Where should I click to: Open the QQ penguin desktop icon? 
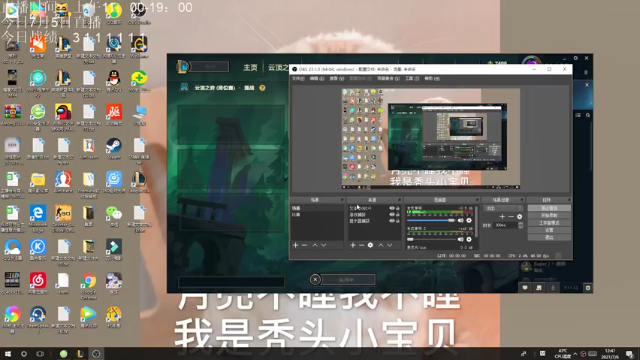114,78
